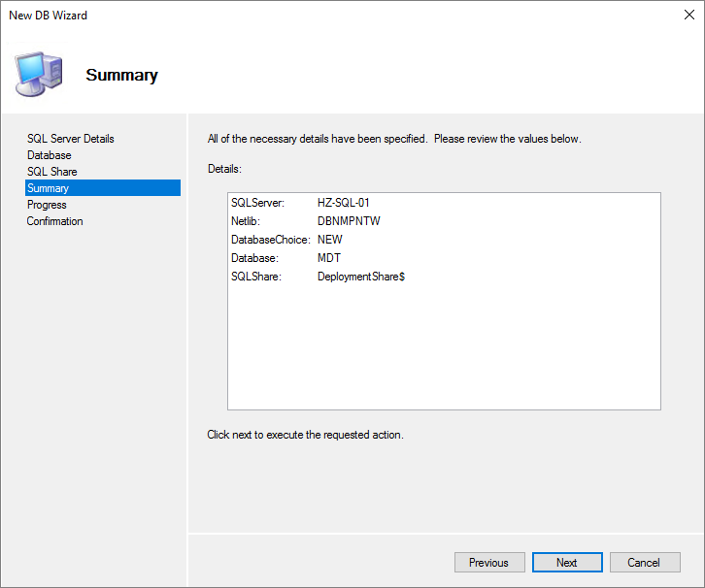Screen dimensions: 705x588
Task: Click the HZ-SQL-01 server value
Action: (343, 203)
